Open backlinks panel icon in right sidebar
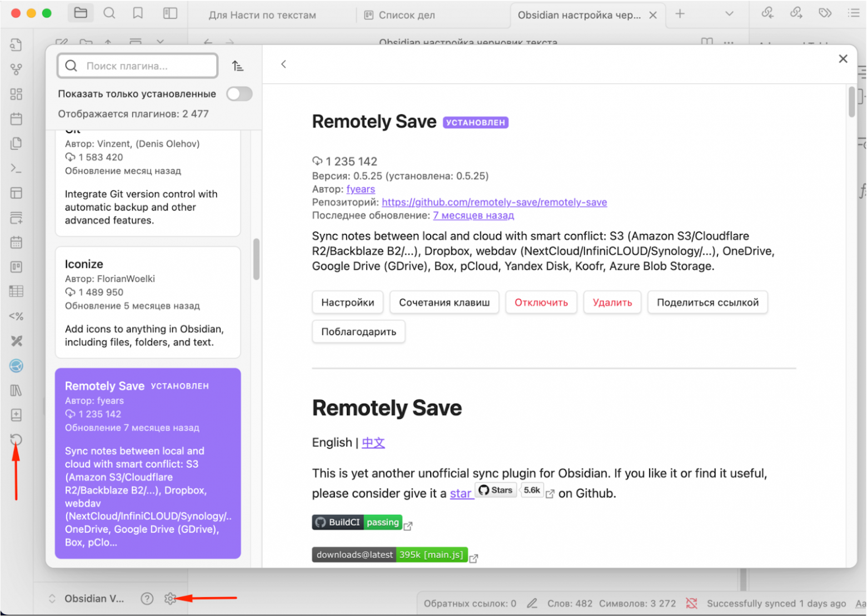The height and width of the screenshot is (616, 867). 768,13
